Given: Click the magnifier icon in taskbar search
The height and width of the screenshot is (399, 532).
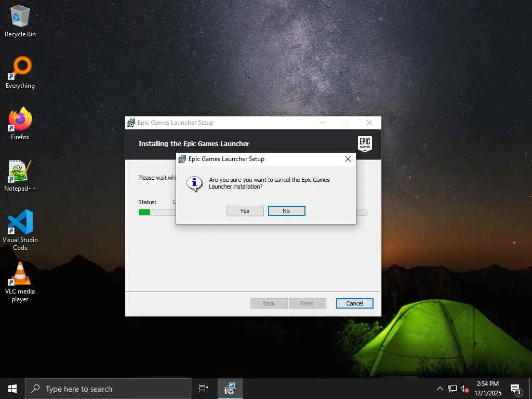Looking at the screenshot, I should pyautogui.click(x=36, y=389).
